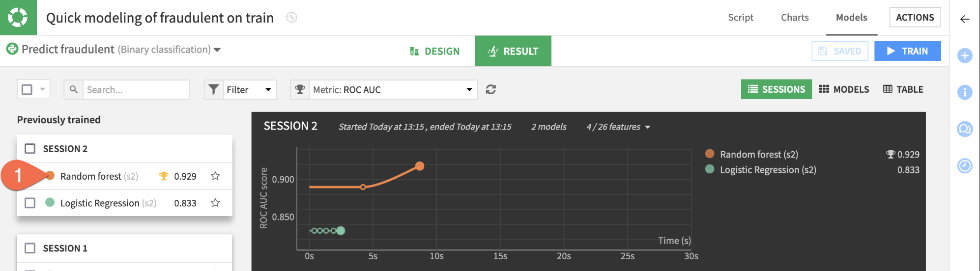The width and height of the screenshot is (980, 271).
Task: Switch to the DESIGN tab
Action: (434, 51)
